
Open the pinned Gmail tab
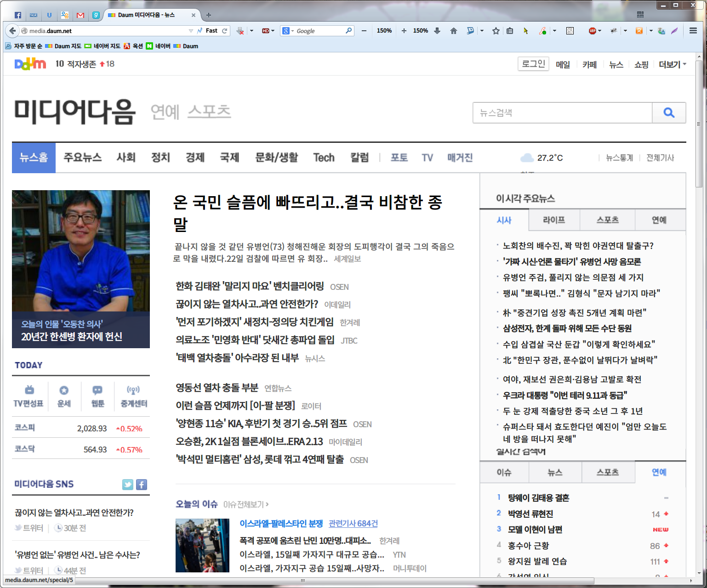point(80,15)
